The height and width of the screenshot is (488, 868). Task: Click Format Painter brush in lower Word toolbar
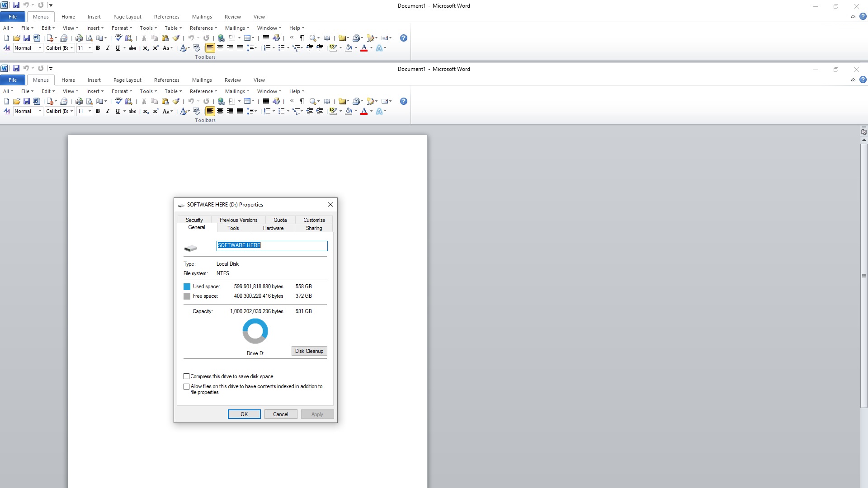click(x=176, y=101)
